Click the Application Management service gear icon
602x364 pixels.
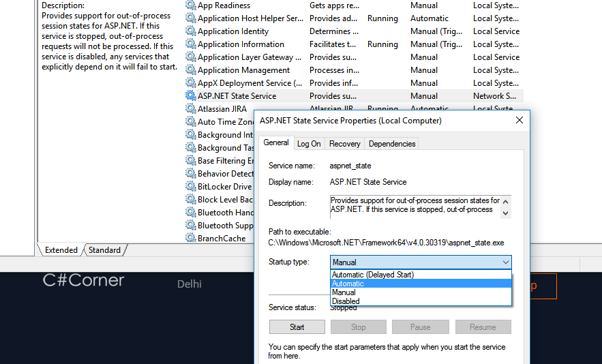click(x=190, y=70)
